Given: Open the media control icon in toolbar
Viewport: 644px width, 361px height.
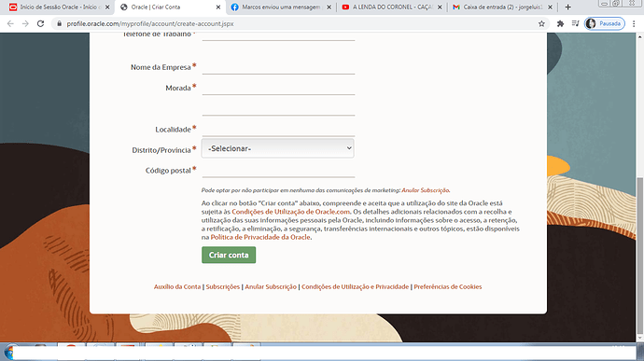Looking at the screenshot, I should [x=576, y=24].
